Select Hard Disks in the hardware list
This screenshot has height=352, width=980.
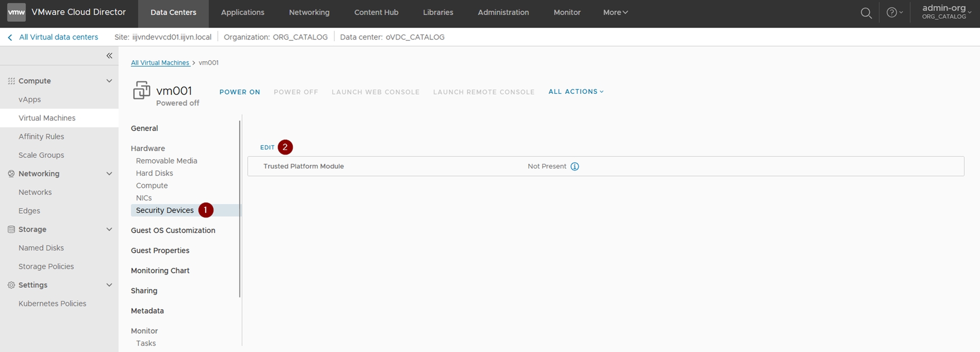154,173
